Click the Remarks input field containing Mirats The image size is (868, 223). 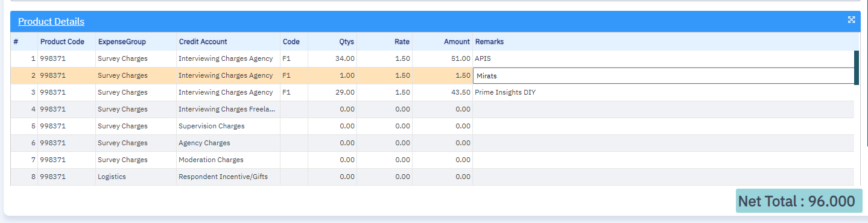pos(664,76)
